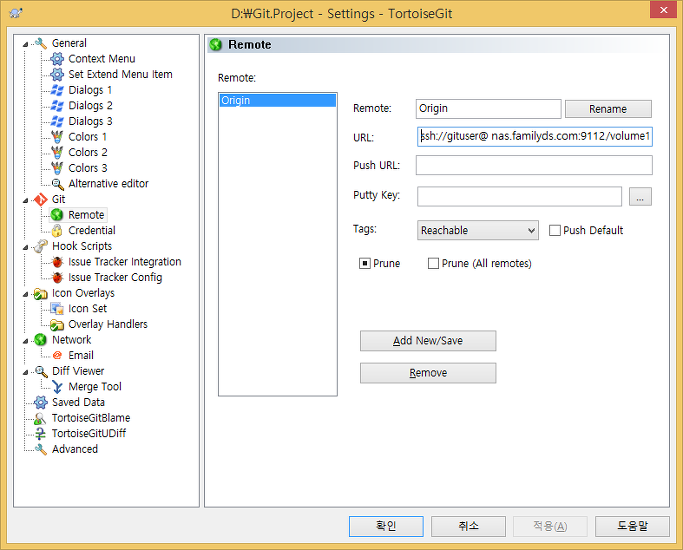Click the Add New/Save button

coord(428,341)
